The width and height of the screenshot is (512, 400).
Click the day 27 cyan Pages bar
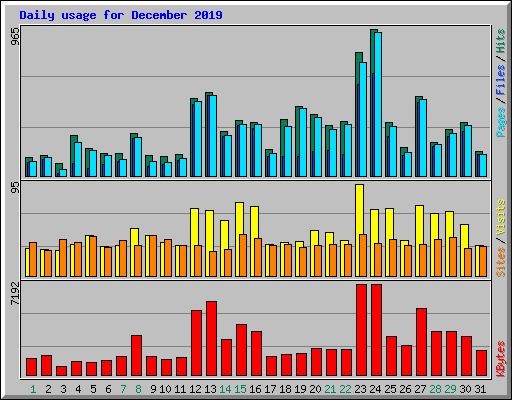(423, 138)
